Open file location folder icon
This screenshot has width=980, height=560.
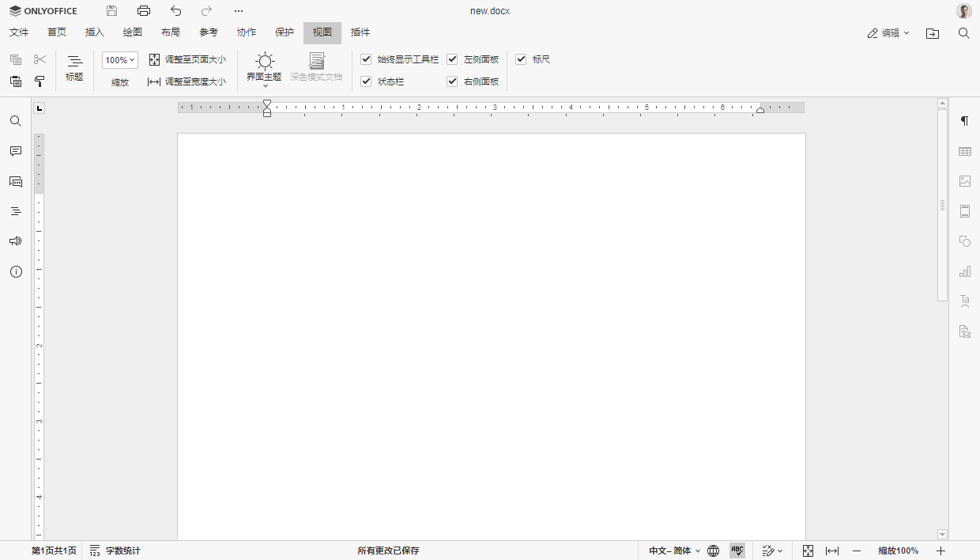[933, 33]
